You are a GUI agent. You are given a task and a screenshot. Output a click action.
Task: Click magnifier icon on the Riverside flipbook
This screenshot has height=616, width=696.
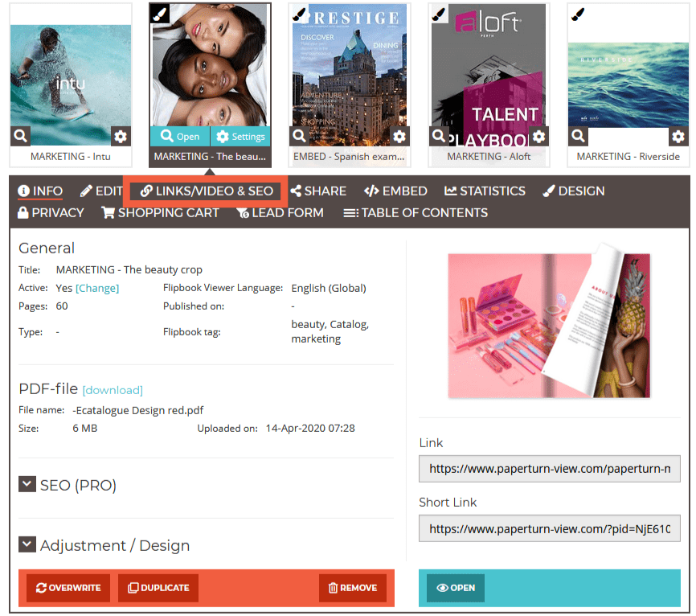(578, 136)
